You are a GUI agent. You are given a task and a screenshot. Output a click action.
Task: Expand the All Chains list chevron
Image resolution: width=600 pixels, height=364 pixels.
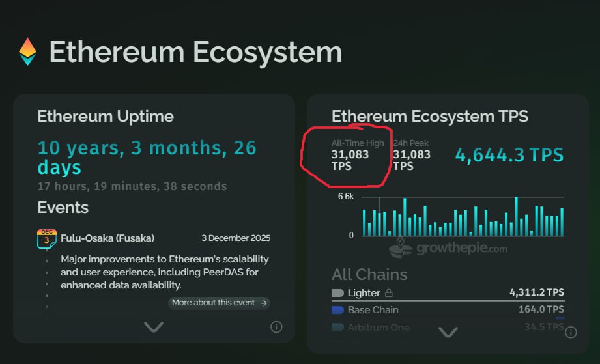[448, 332]
